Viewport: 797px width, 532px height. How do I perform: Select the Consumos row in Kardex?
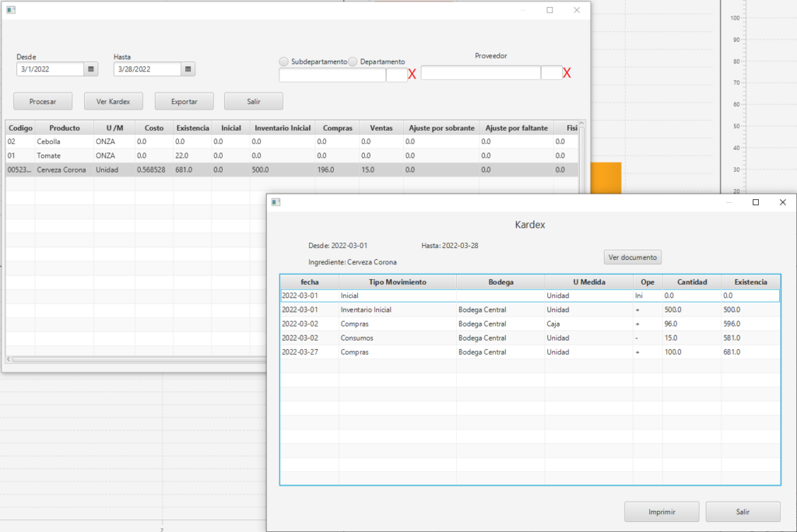(530, 338)
